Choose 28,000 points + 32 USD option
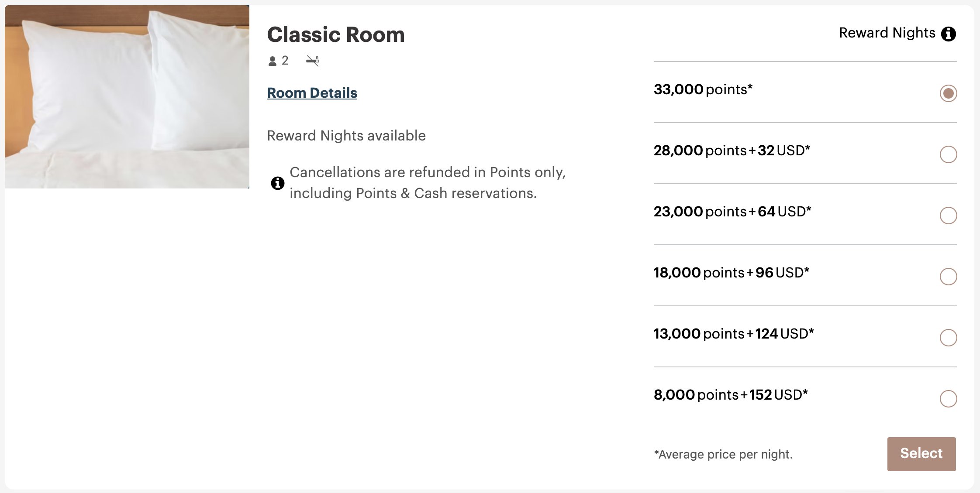This screenshot has width=980, height=493. click(x=948, y=154)
